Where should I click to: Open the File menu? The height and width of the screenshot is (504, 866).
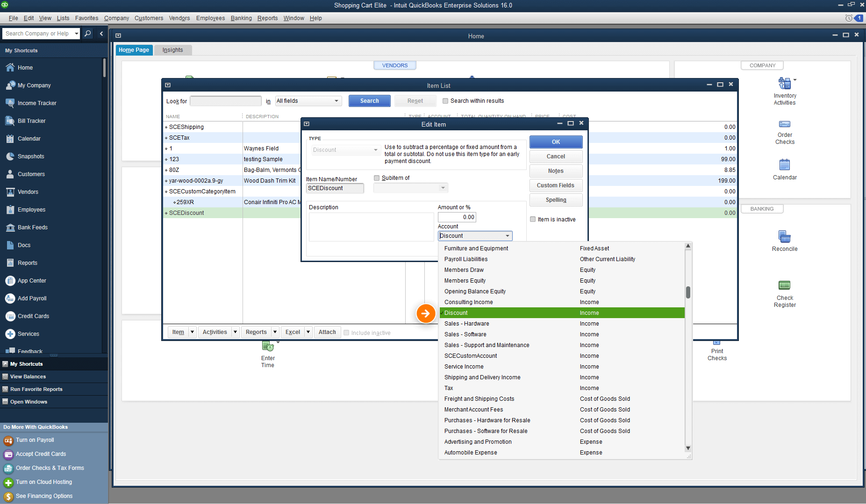(x=13, y=18)
